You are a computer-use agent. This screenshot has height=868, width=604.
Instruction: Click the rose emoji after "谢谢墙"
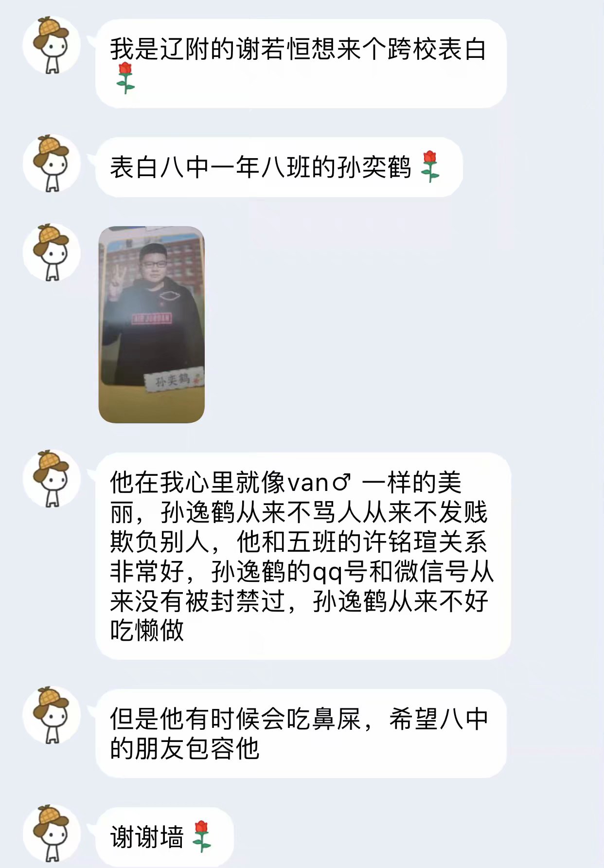201,837
